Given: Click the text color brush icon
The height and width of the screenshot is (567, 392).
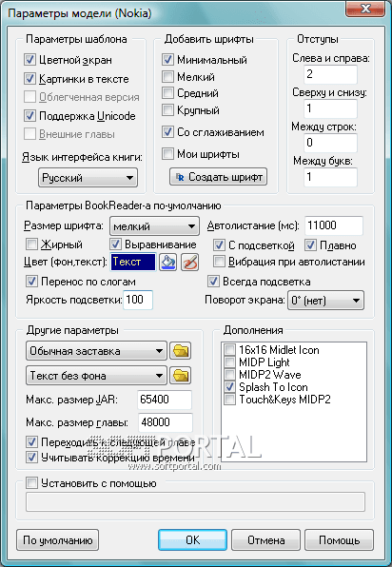Looking at the screenshot, I should 190,263.
